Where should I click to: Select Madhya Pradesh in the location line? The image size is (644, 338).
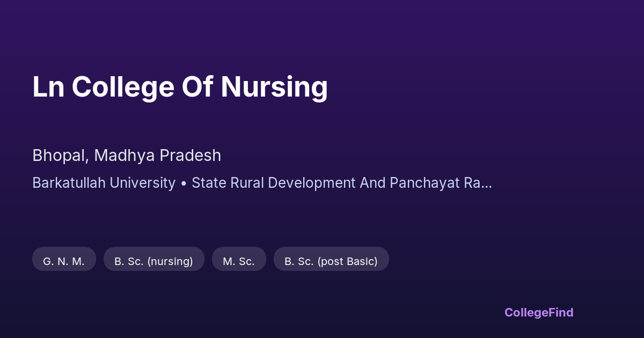[x=157, y=156]
